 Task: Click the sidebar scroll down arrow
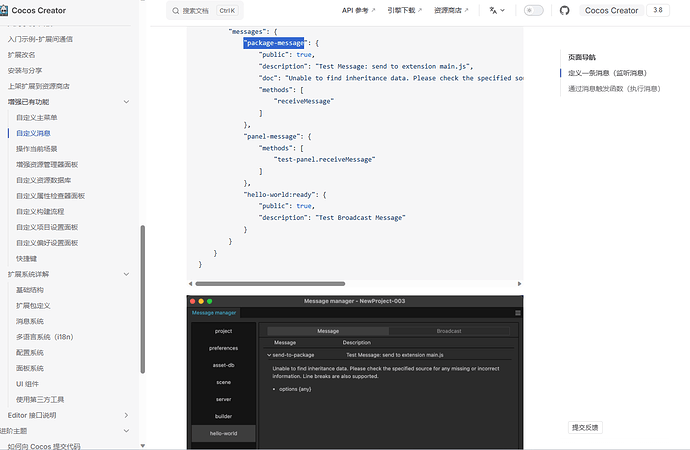click(143, 446)
